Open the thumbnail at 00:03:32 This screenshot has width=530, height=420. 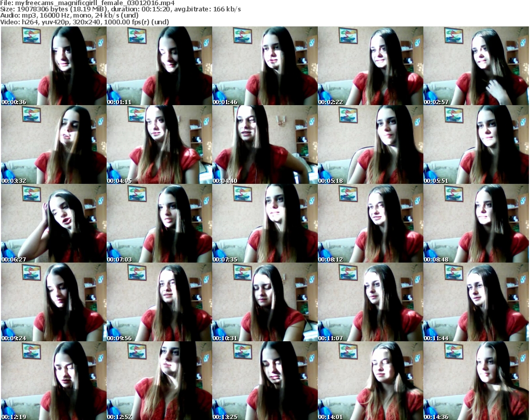pyautogui.click(x=54, y=144)
